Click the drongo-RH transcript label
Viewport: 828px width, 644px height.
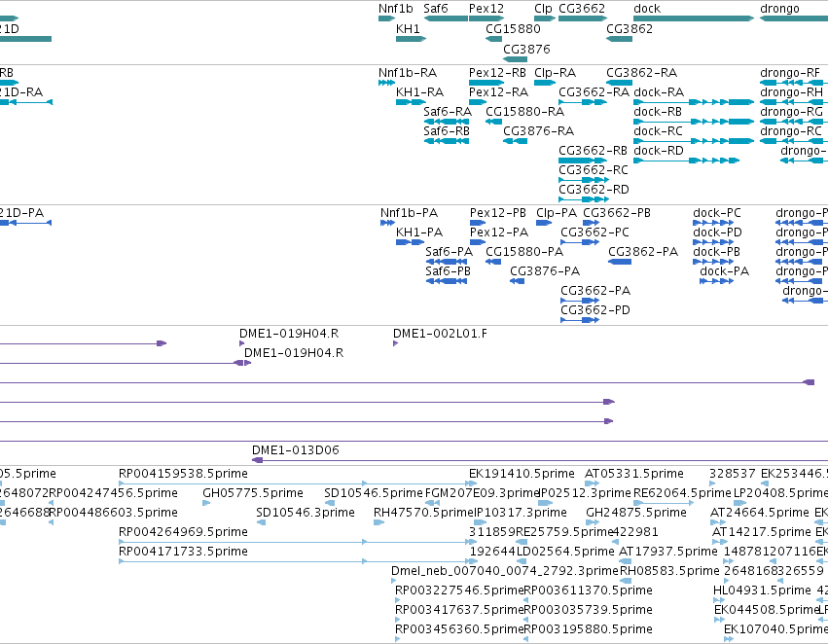tap(791, 92)
